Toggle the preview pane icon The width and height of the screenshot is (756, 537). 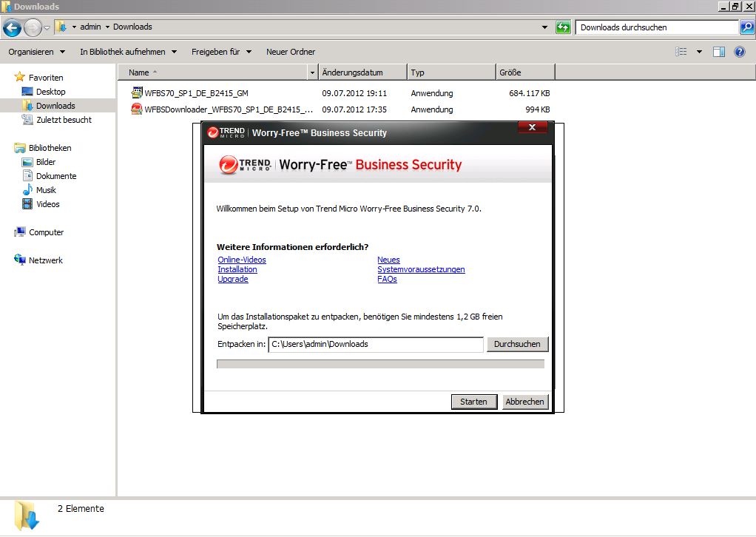pos(718,52)
